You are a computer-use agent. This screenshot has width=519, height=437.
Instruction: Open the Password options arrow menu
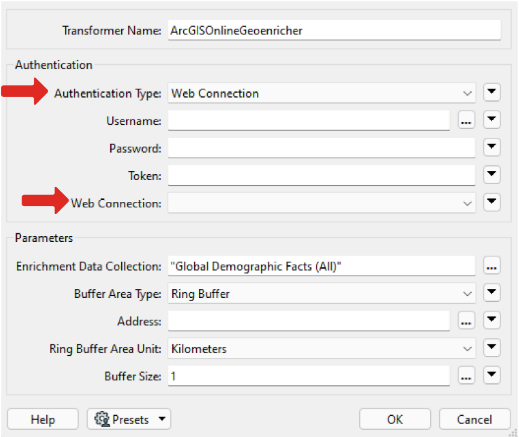tap(492, 147)
